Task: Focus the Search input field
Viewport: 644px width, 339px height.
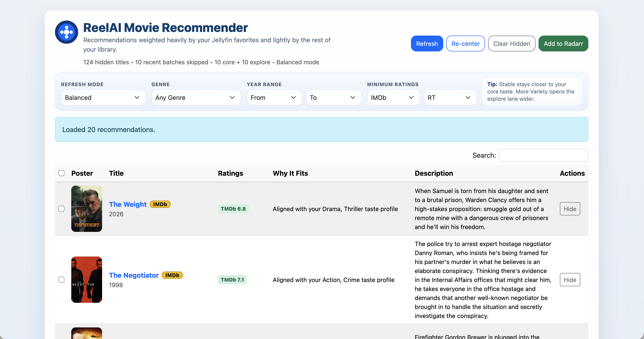Action: (x=543, y=156)
